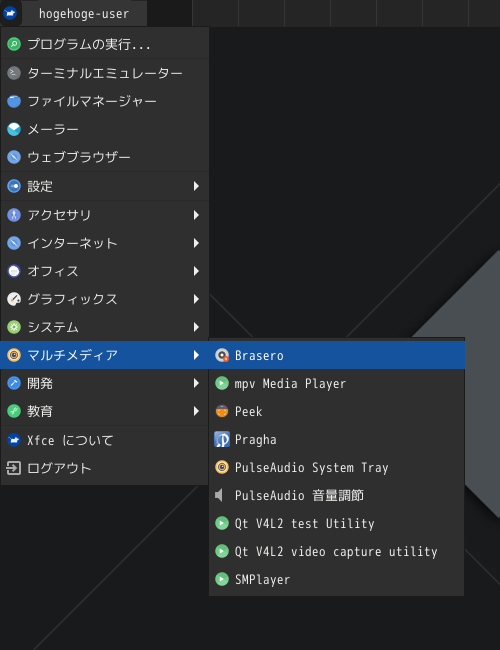This screenshot has height=650, width=500.
Task: Click the PulseAudio 音量調節 speaker icon
Action: pyautogui.click(x=220, y=495)
